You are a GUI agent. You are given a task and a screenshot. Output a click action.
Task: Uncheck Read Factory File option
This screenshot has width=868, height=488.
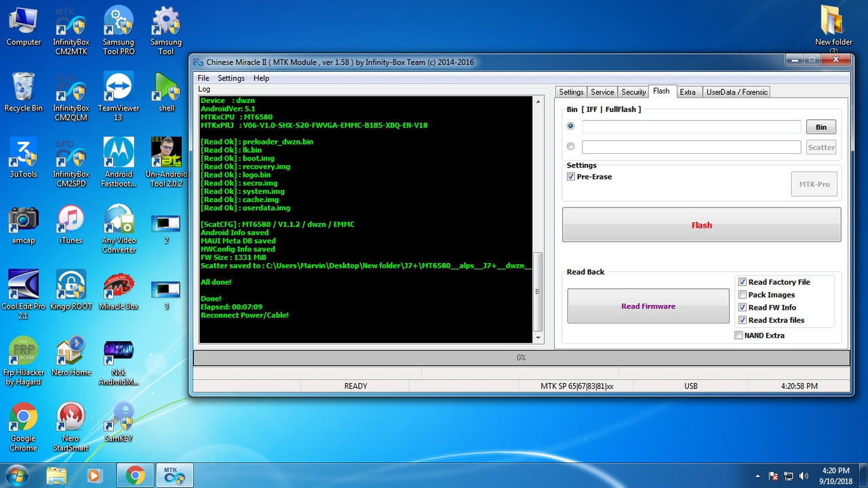pos(743,282)
